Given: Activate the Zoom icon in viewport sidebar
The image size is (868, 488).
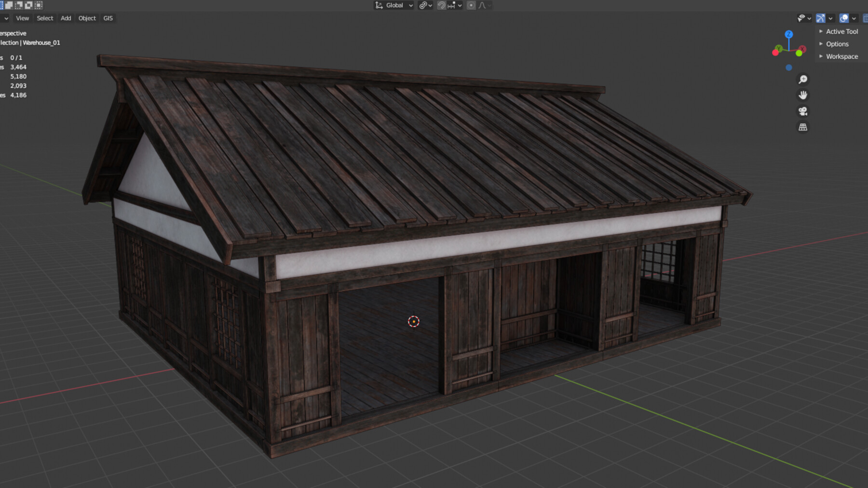Looking at the screenshot, I should [803, 79].
